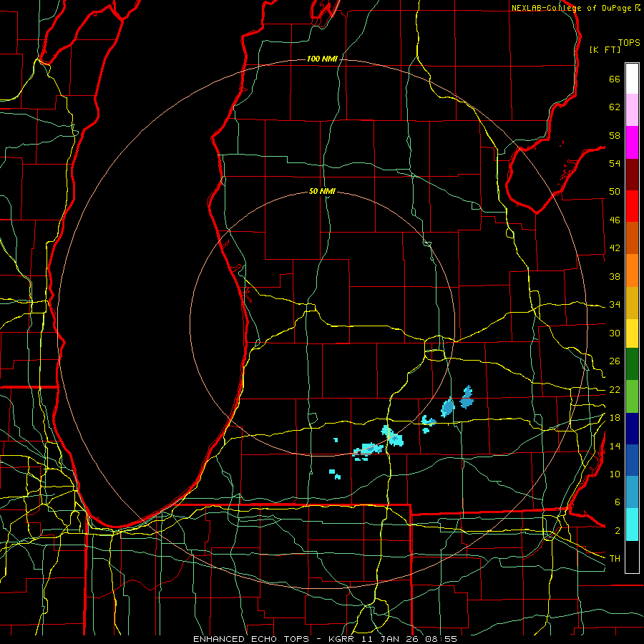Click the legend value "62"

pos(615,107)
